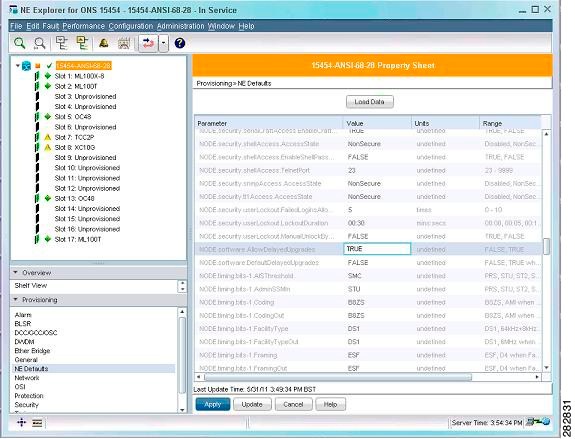The width and height of the screenshot is (575, 439).
Task: Click green status icon for Slot 5
Action: click(48, 117)
